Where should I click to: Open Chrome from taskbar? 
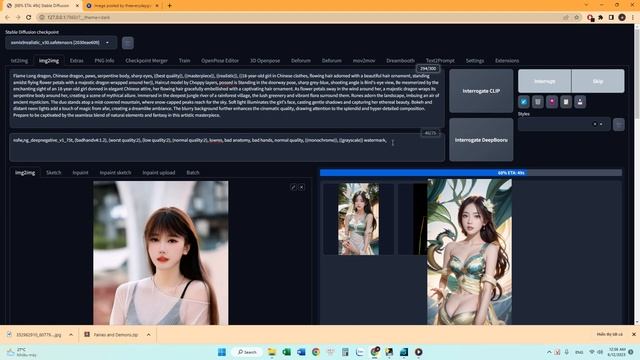click(x=316, y=352)
